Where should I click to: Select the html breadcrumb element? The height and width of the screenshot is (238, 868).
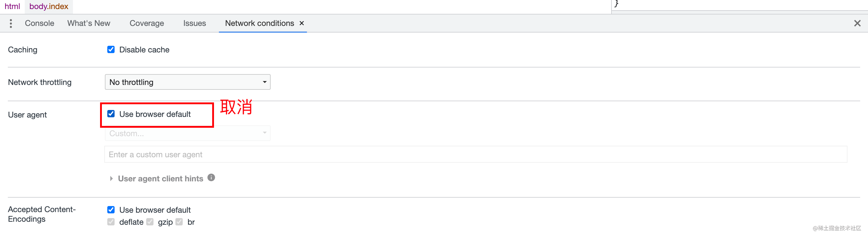pos(12,6)
